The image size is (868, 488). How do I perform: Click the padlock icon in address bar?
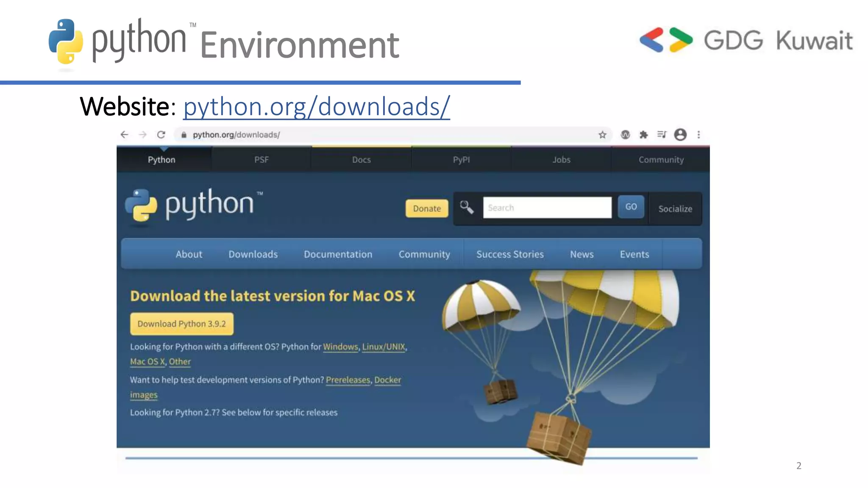(x=184, y=135)
